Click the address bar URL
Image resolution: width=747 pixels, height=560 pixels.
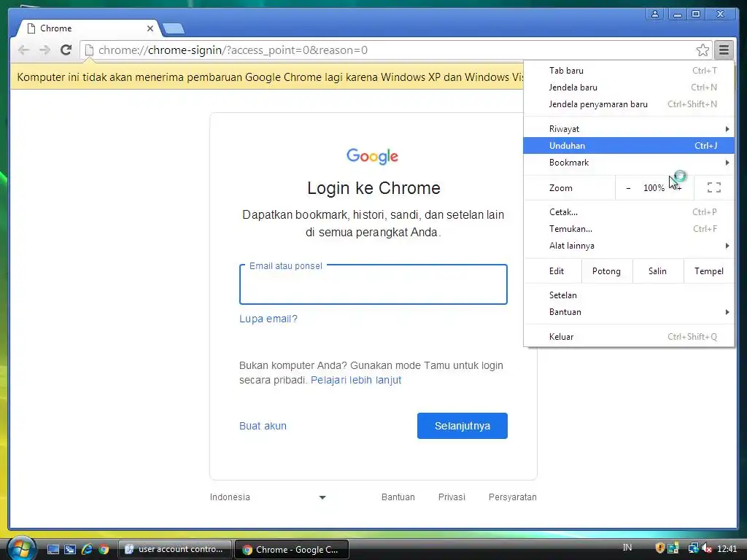coord(233,50)
